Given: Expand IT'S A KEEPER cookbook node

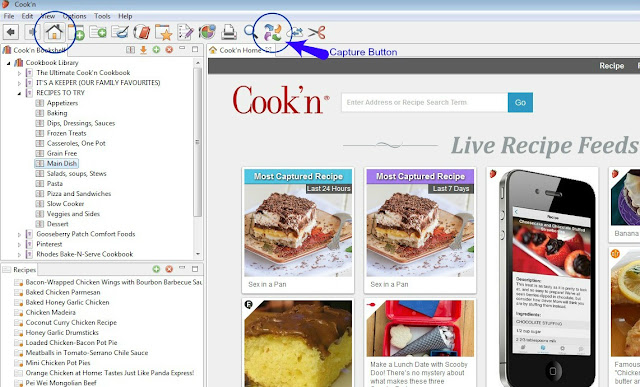Looking at the screenshot, I should click(19, 83).
